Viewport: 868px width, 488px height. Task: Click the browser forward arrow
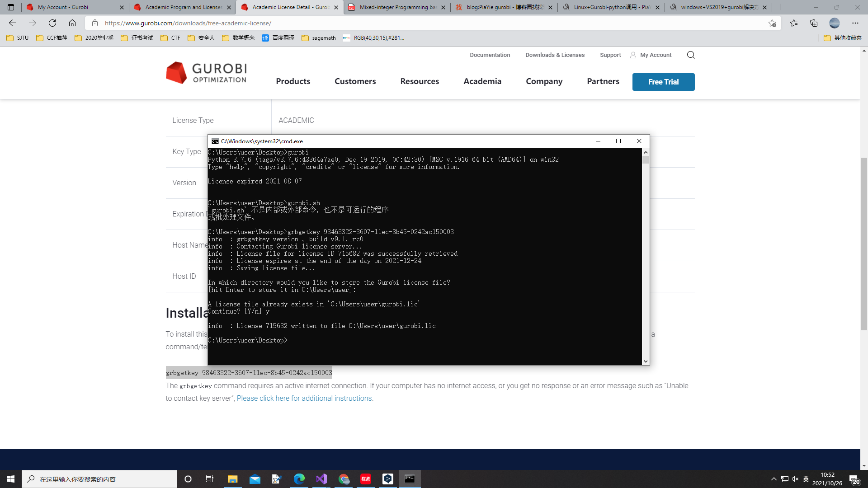tap(32, 23)
